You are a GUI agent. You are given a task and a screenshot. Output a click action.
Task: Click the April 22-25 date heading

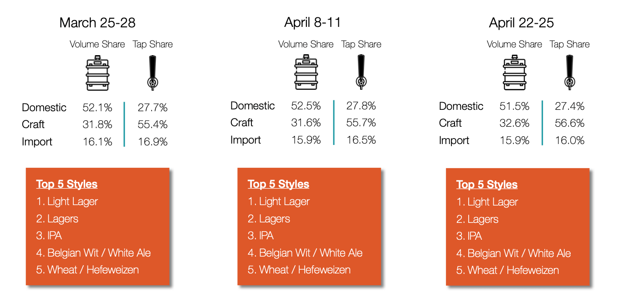[521, 22]
